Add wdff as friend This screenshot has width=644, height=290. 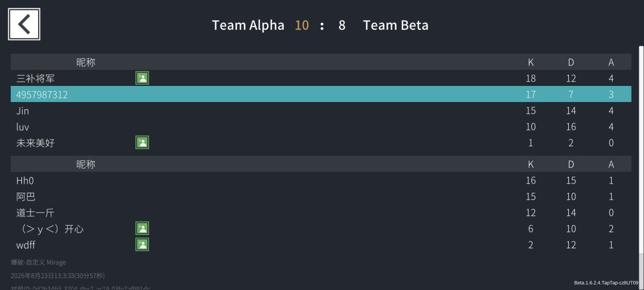142,245
